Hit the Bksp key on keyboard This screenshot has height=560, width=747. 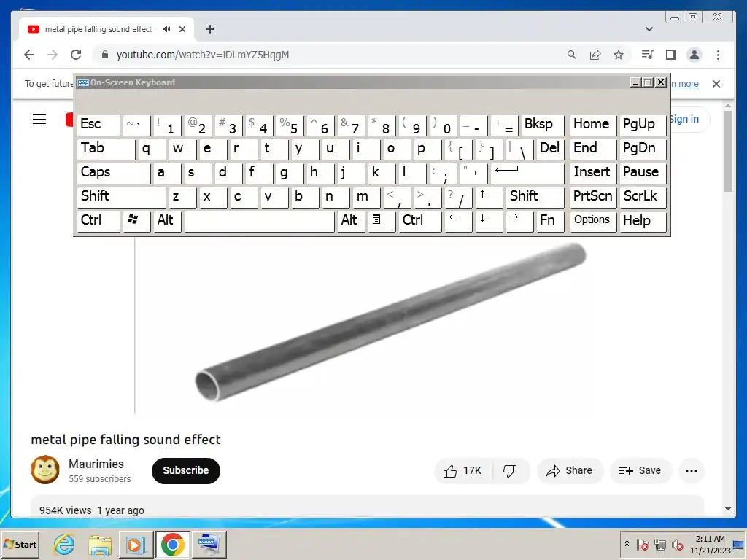543,125
